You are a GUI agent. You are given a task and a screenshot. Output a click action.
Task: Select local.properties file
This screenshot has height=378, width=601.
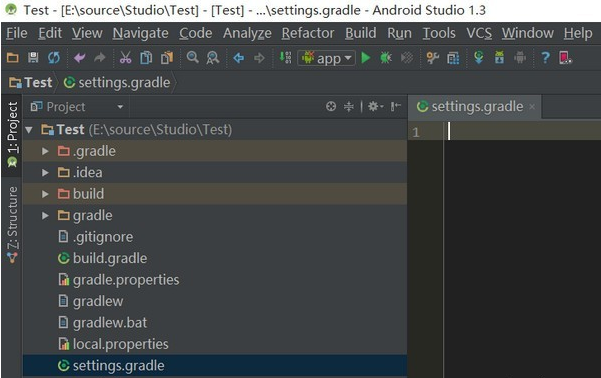[x=215, y=344]
